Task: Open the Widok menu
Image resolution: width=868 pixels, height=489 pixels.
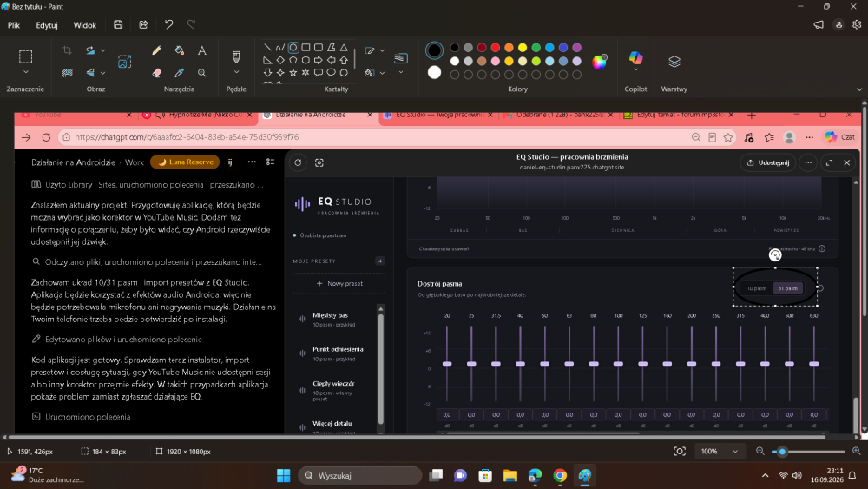Action: click(x=85, y=25)
